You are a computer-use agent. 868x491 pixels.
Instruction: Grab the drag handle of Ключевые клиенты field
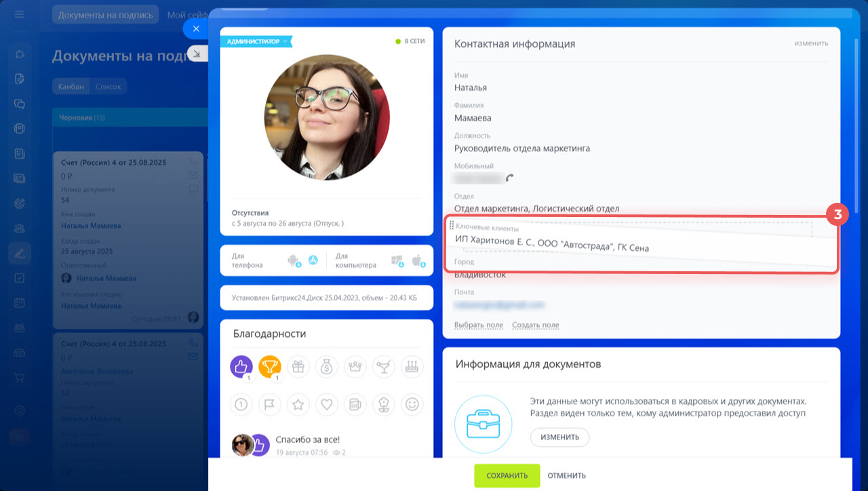pos(451,226)
